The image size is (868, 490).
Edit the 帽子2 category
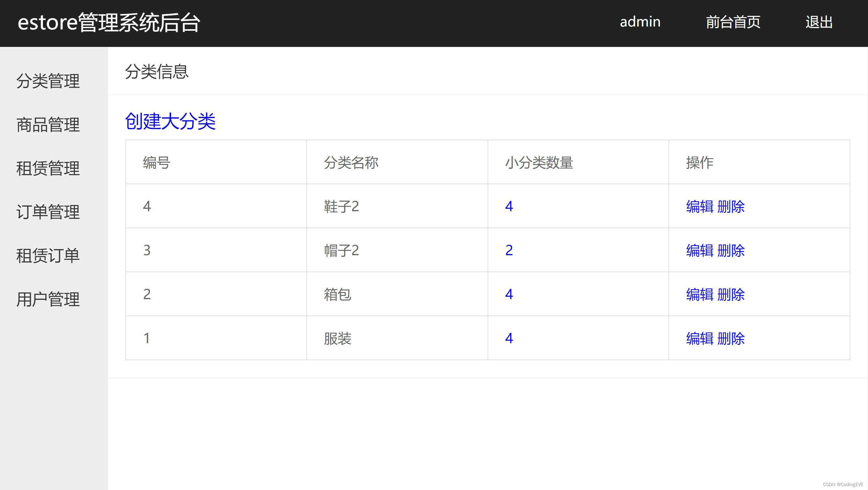[699, 251]
